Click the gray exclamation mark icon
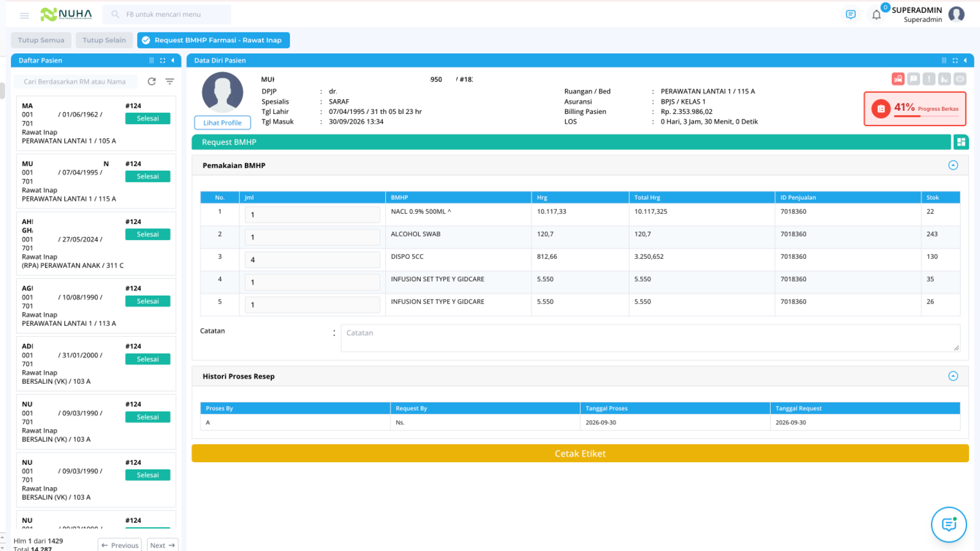 pos(929,79)
